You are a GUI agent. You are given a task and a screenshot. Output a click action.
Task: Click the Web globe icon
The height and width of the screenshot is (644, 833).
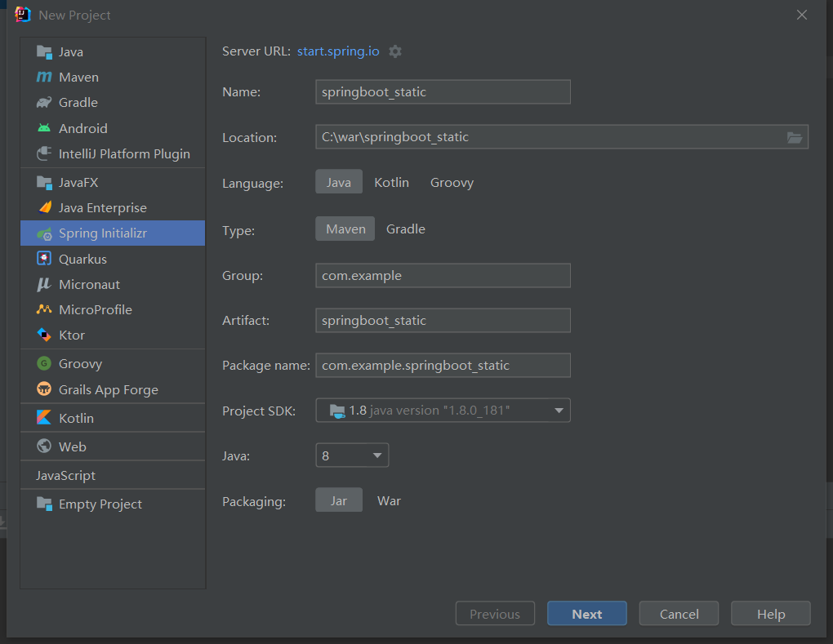point(44,446)
